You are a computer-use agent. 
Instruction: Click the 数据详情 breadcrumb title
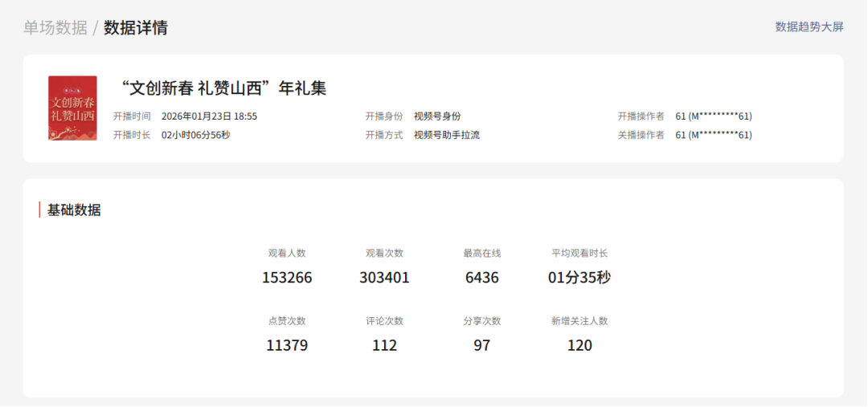[136, 27]
